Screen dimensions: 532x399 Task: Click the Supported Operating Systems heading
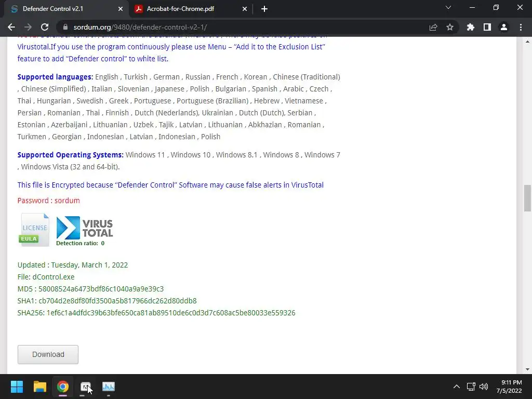point(71,155)
